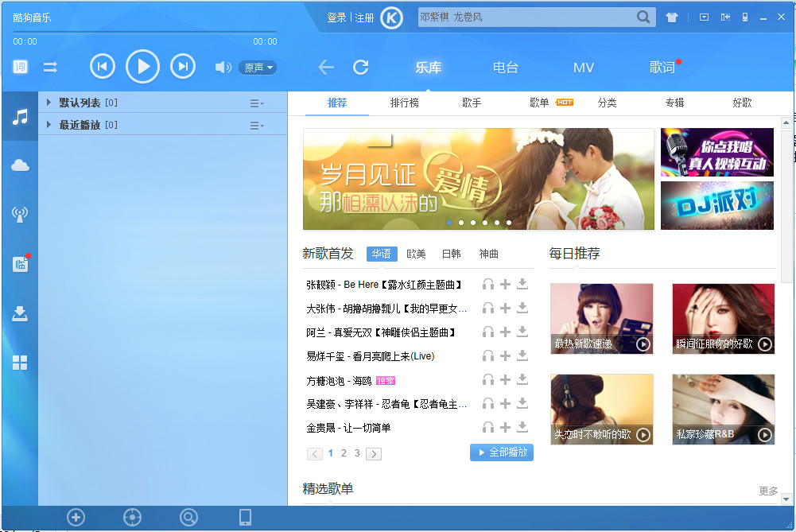Click the 注册 register link
796x532 pixels.
pyautogui.click(x=364, y=17)
